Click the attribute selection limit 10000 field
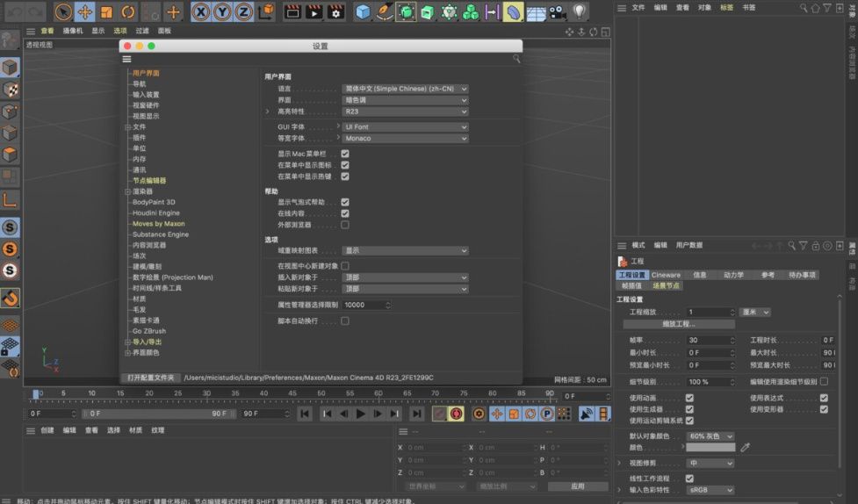The width and height of the screenshot is (858, 504). click(x=366, y=305)
